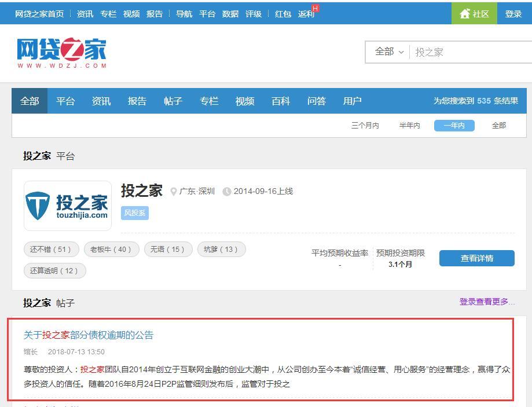This screenshot has height=407, width=532.
Task: Click the 网贷之家 site logo
Action: (62, 53)
